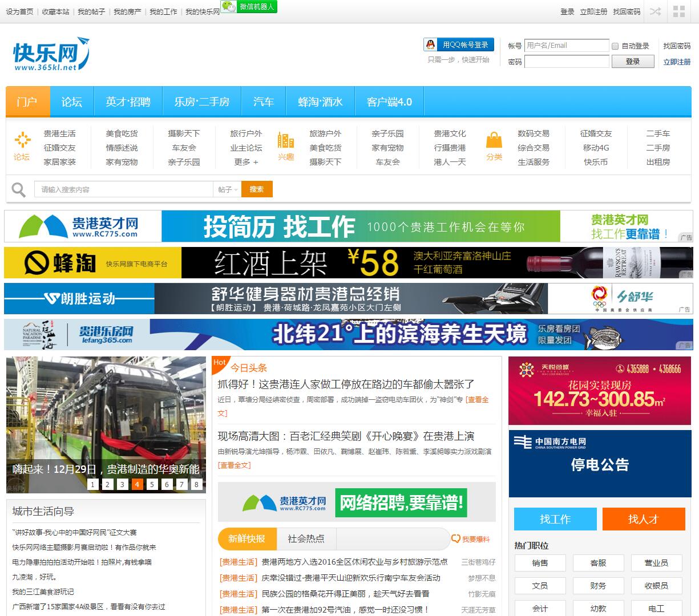This screenshot has width=699, height=616.
Task: Select the 客服 job button
Action: (x=598, y=563)
